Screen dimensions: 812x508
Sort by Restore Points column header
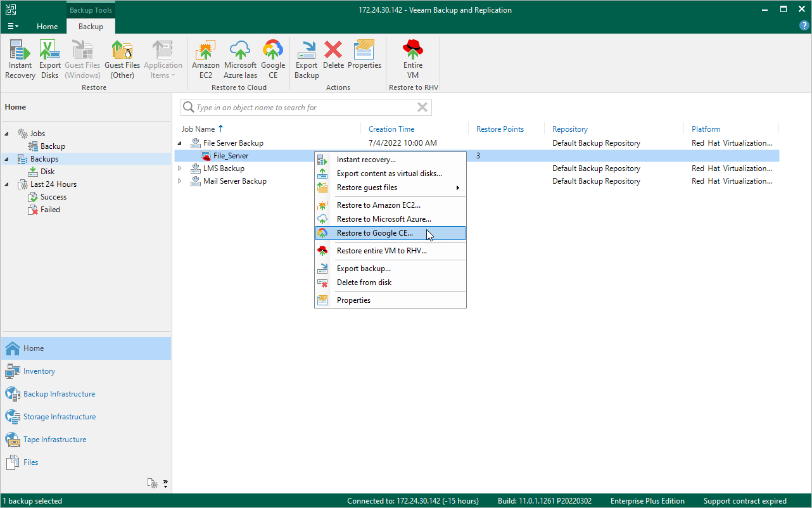500,129
